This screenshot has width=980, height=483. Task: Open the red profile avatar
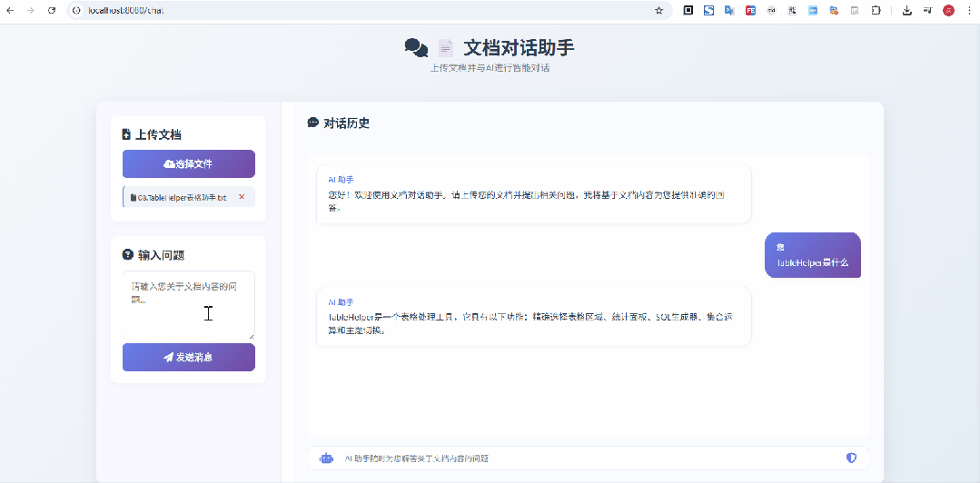[x=949, y=11]
